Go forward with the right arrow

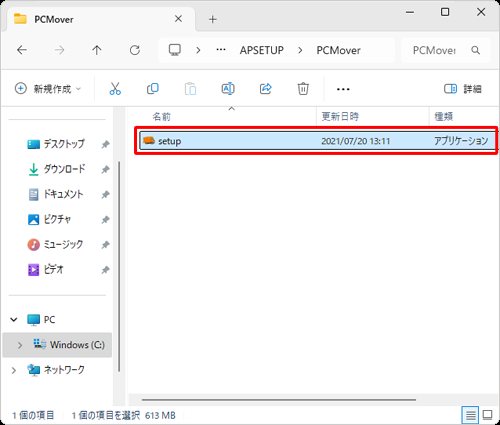pyautogui.click(x=59, y=50)
